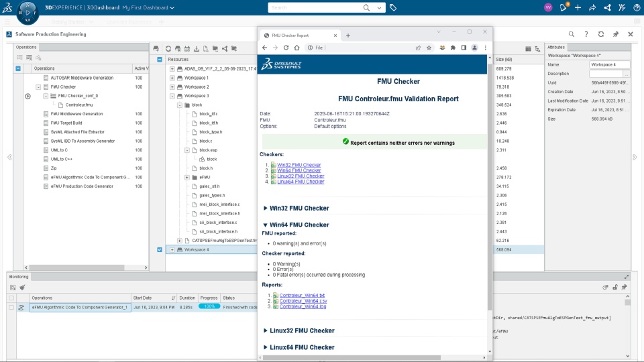Click the refresh icon in Resources toolbar
644x362 pixels.
[x=168, y=48]
